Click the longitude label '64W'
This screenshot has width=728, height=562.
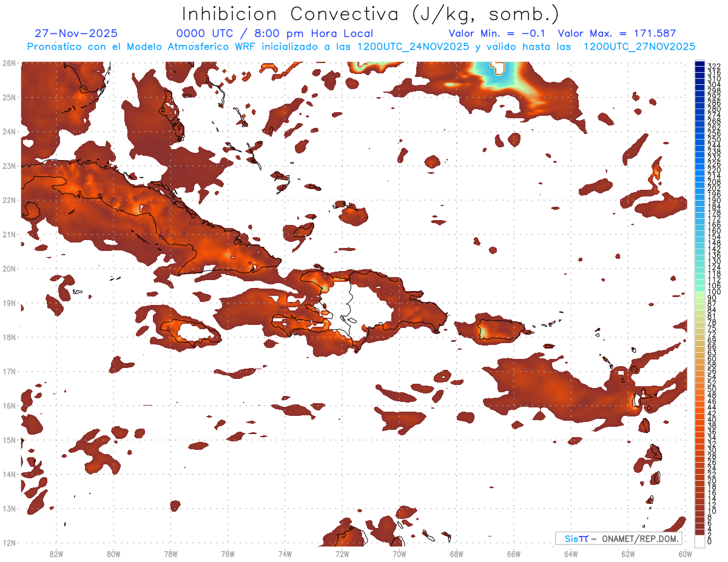pyautogui.click(x=571, y=553)
